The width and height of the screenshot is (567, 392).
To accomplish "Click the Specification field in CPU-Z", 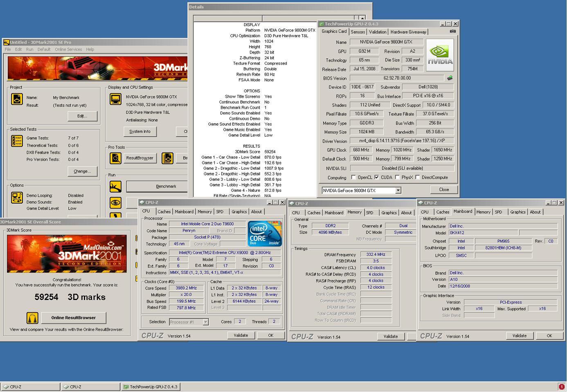I will 225,253.
